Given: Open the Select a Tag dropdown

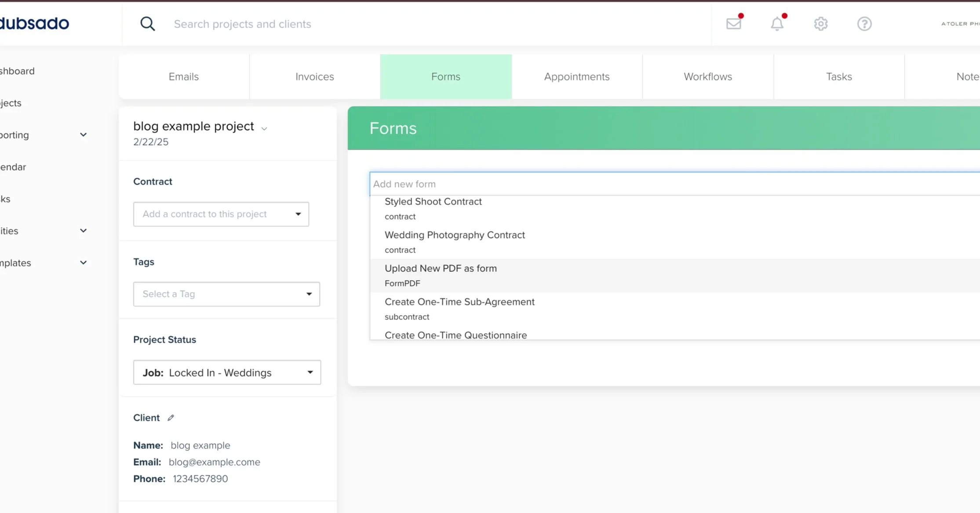Looking at the screenshot, I should coord(226,294).
